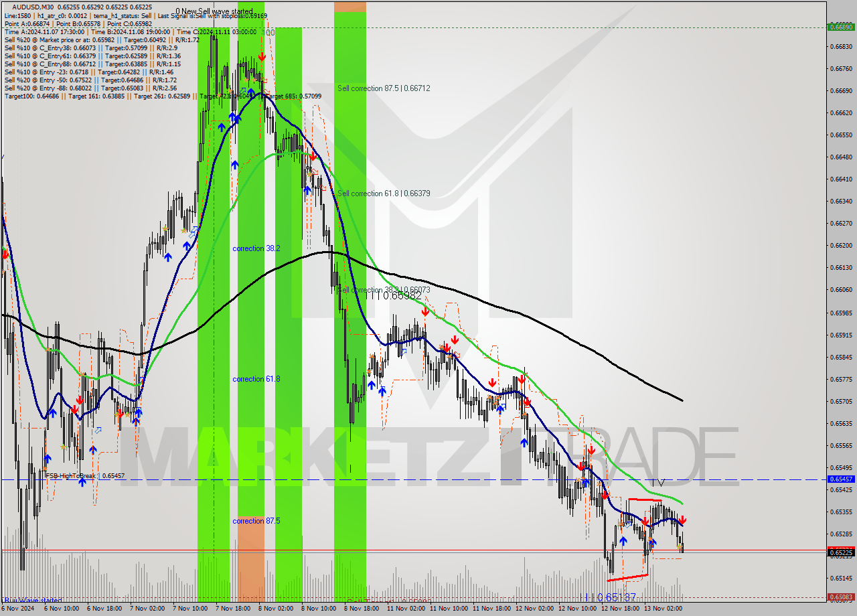Select the current price tag 0.65225
This screenshot has width=857, height=616.
tap(841, 552)
